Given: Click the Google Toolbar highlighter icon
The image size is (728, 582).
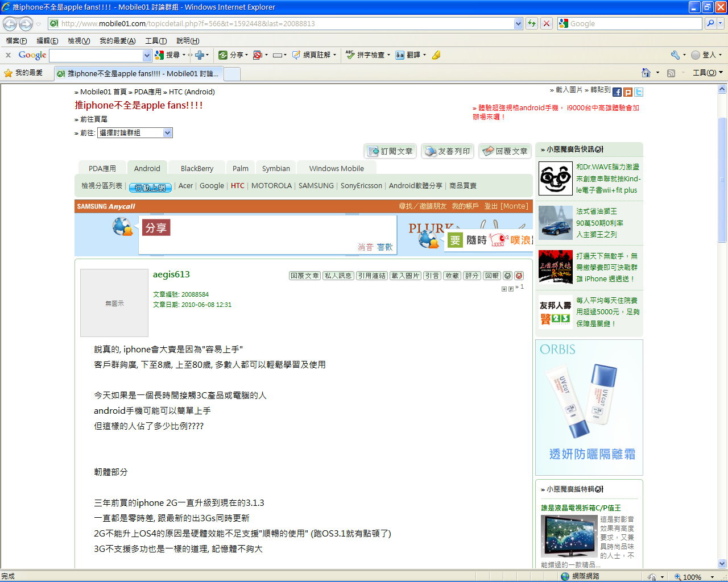Looking at the screenshot, I should pos(436,55).
